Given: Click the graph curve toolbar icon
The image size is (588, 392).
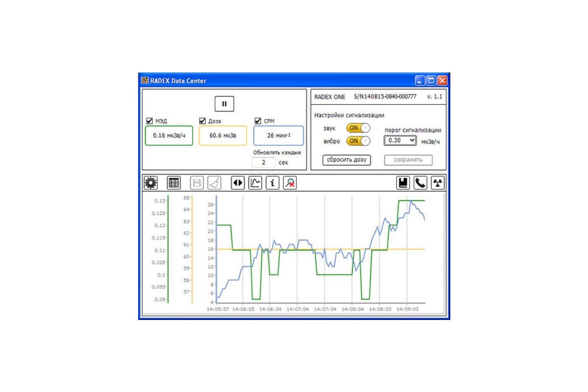Looking at the screenshot, I should (255, 183).
